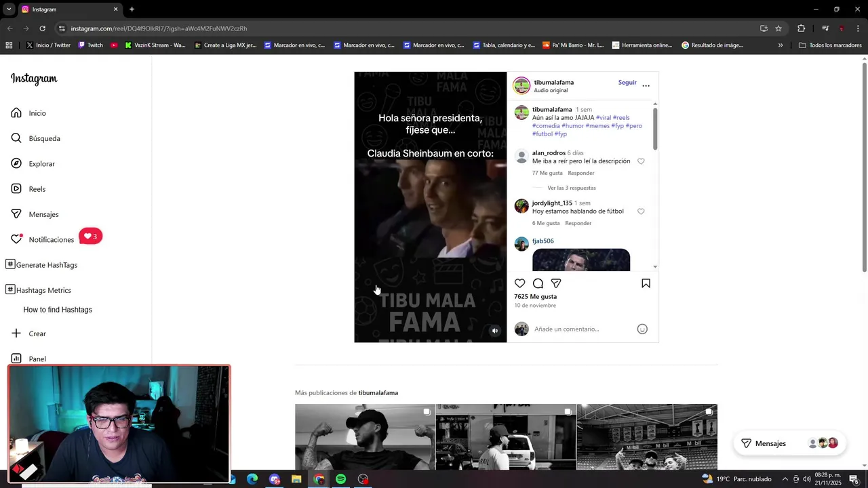Unmute the reel audio speaker icon

point(495,331)
